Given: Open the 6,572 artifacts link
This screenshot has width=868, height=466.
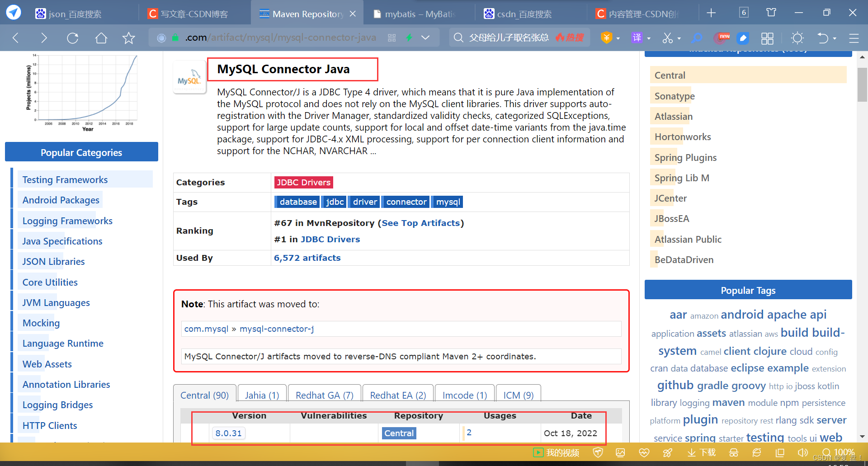Looking at the screenshot, I should click(307, 258).
